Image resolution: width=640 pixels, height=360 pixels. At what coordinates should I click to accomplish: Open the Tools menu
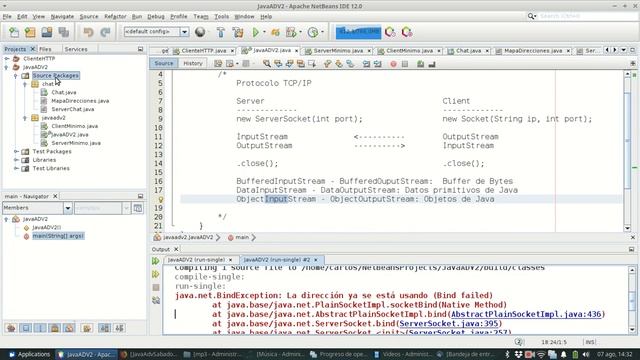221,16
